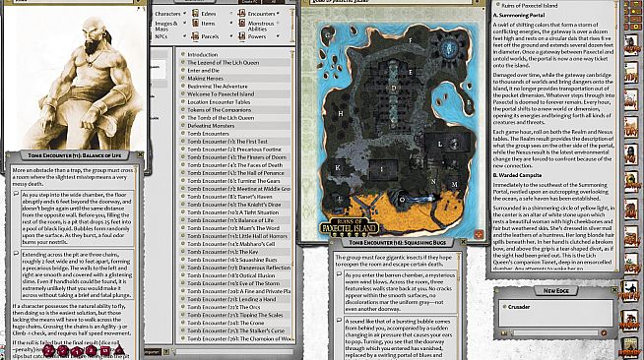Open 'Tomb Encounter (12): Mum's The Word' row
644x360 pixels.
(x=236, y=228)
